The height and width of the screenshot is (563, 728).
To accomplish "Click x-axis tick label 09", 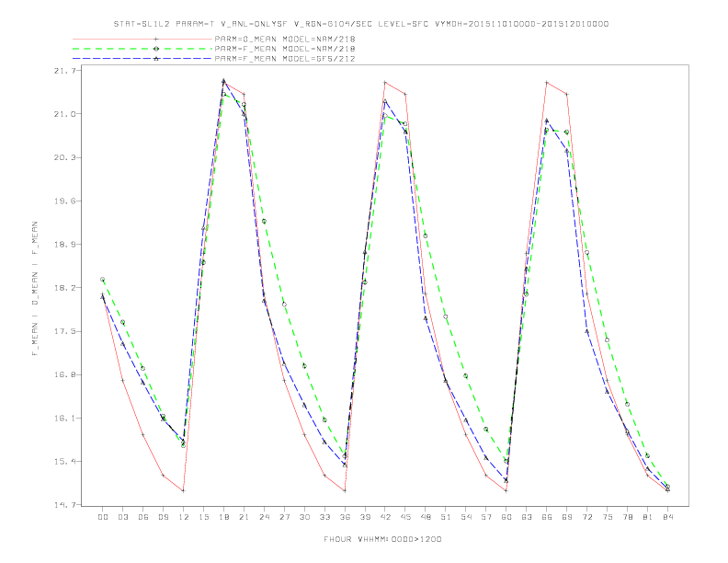I will 163,517.
